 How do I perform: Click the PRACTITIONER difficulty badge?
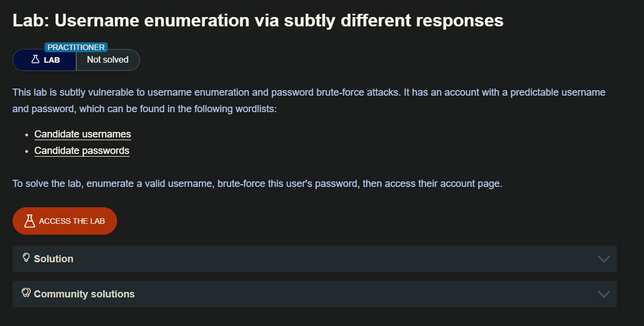tap(76, 47)
